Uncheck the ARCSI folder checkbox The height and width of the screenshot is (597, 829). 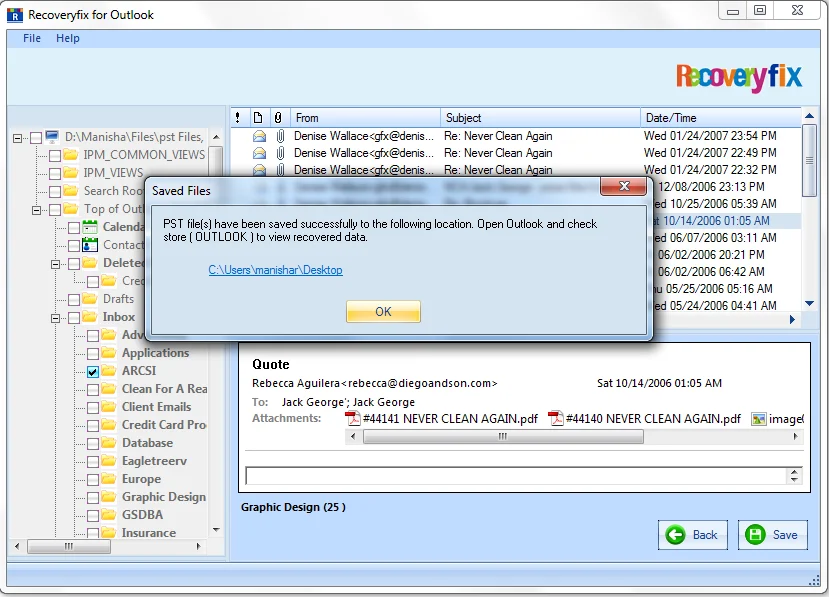[93, 372]
